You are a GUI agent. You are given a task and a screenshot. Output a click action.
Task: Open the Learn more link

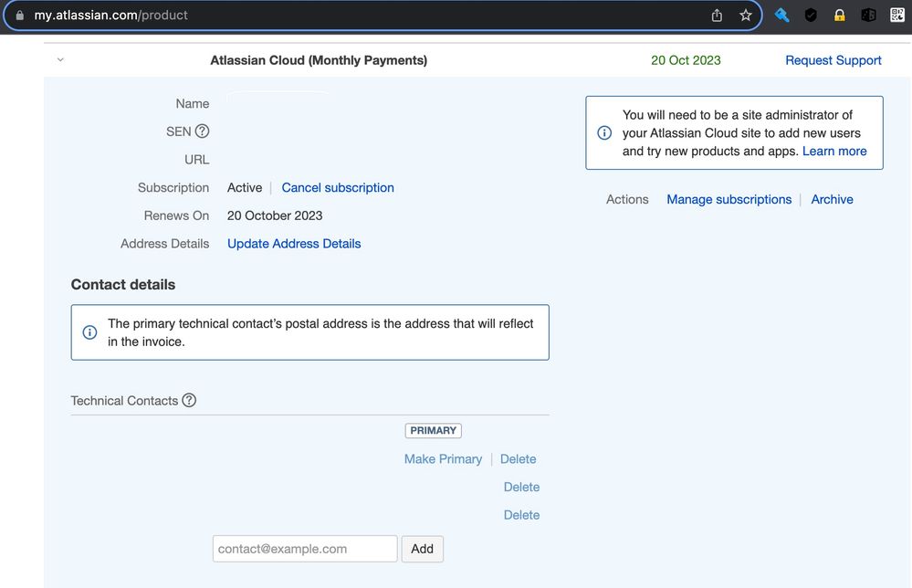coord(834,152)
